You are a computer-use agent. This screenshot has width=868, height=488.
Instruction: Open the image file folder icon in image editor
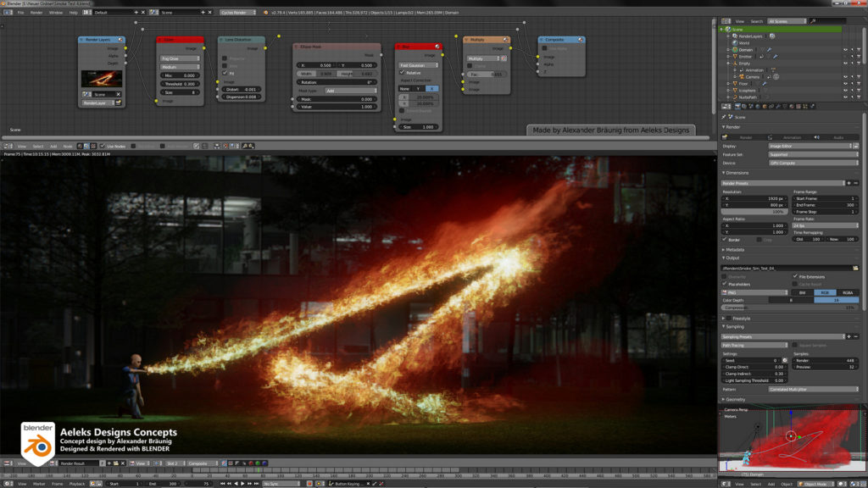click(x=115, y=463)
